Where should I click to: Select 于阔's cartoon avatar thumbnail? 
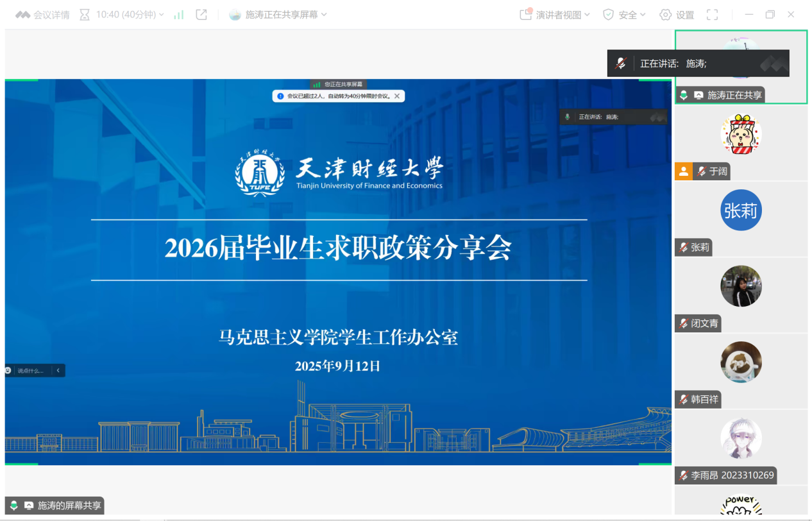[x=741, y=134]
